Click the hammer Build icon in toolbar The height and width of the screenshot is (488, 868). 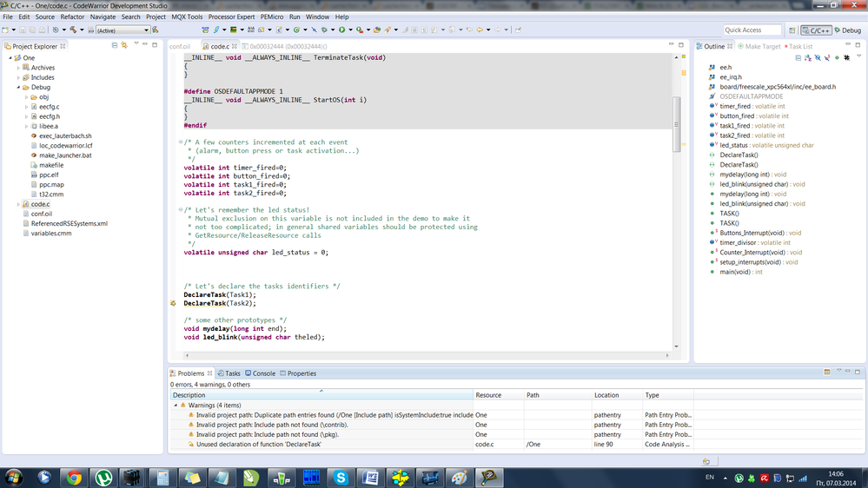click(x=73, y=30)
